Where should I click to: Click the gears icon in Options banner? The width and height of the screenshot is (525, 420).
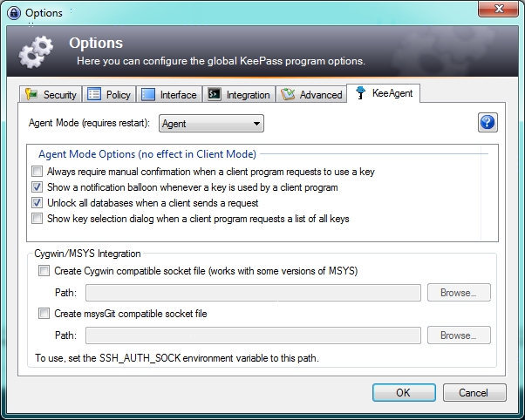click(36, 52)
